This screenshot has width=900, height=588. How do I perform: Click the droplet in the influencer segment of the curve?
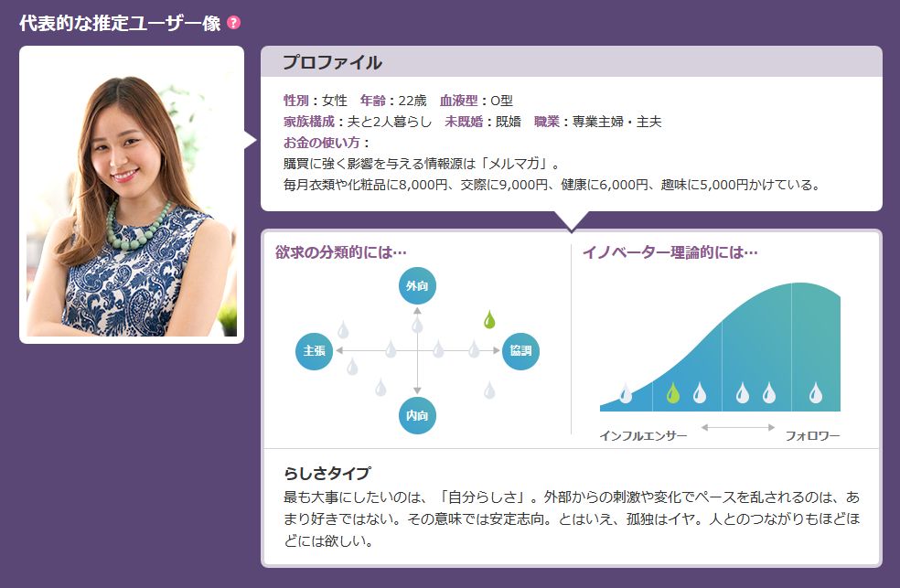click(626, 394)
